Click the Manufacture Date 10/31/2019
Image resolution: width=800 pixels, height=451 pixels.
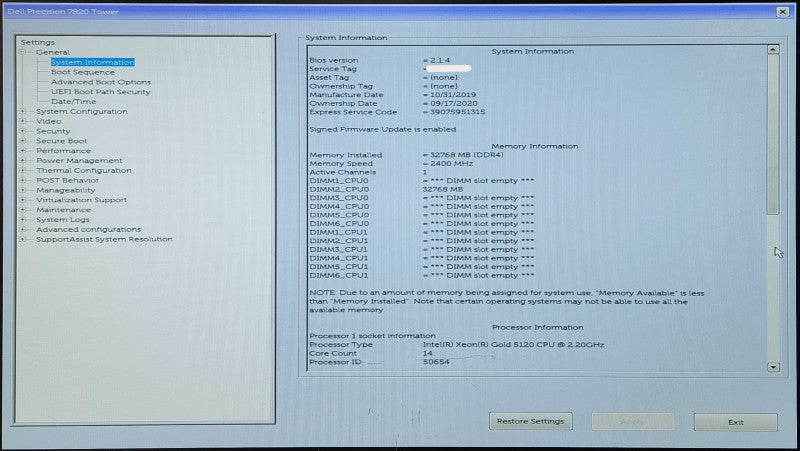coord(453,95)
